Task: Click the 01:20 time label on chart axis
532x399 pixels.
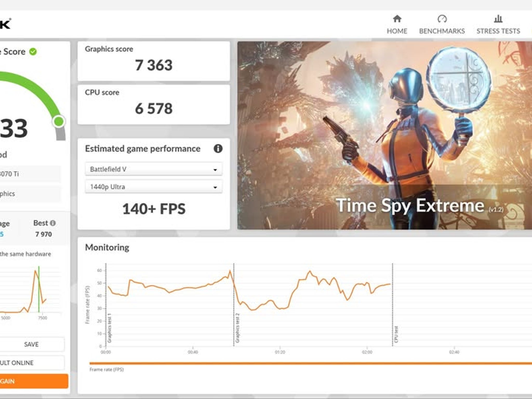Action: click(x=280, y=352)
